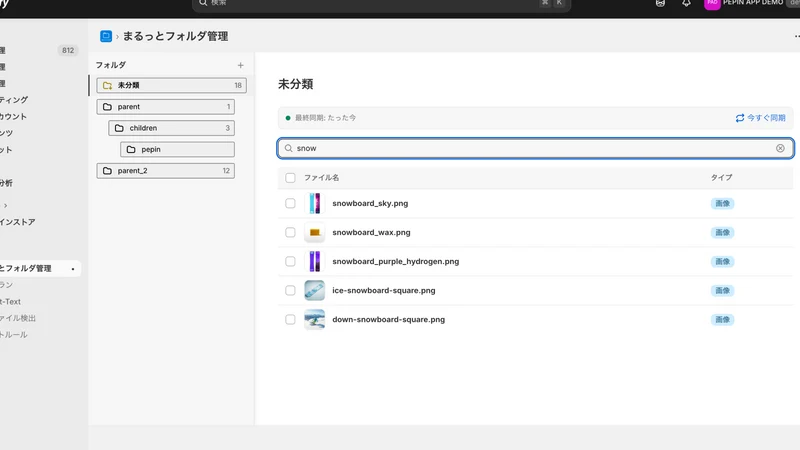800x450 pixels.
Task: Select the pepin folder
Action: point(177,149)
